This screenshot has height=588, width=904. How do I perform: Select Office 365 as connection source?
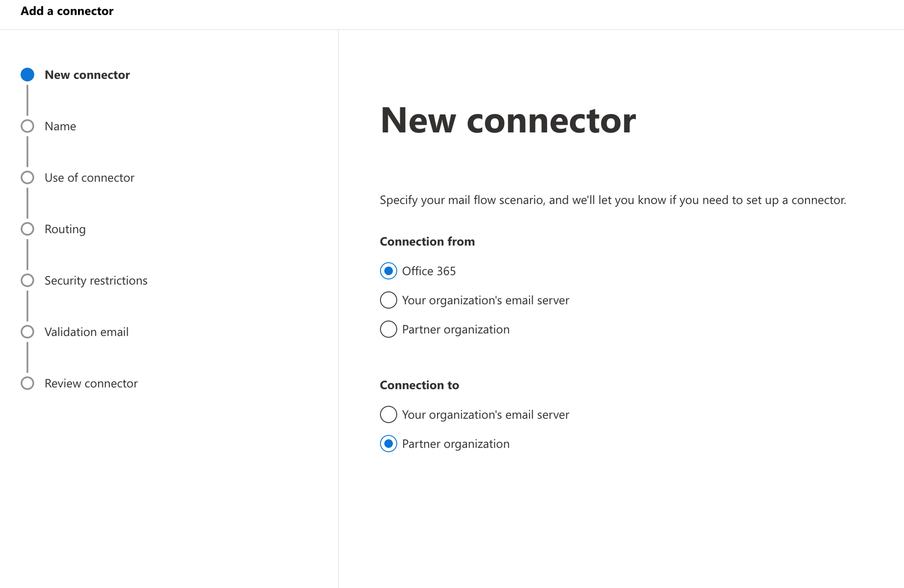388,271
